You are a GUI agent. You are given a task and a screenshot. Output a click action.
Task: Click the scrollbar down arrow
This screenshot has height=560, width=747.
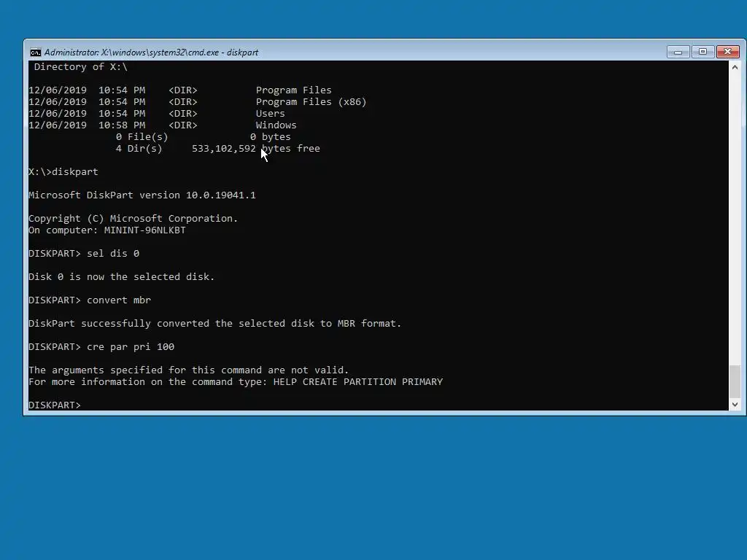point(735,404)
